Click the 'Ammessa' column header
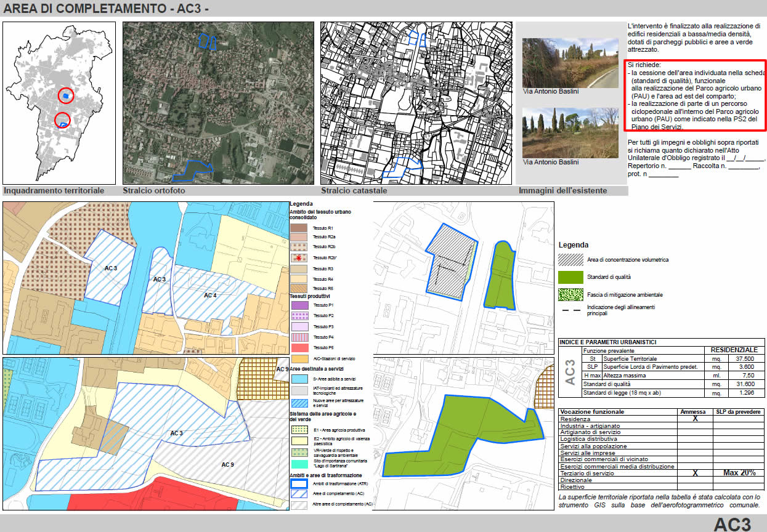Screen dimensions: 767x532 click(694, 412)
